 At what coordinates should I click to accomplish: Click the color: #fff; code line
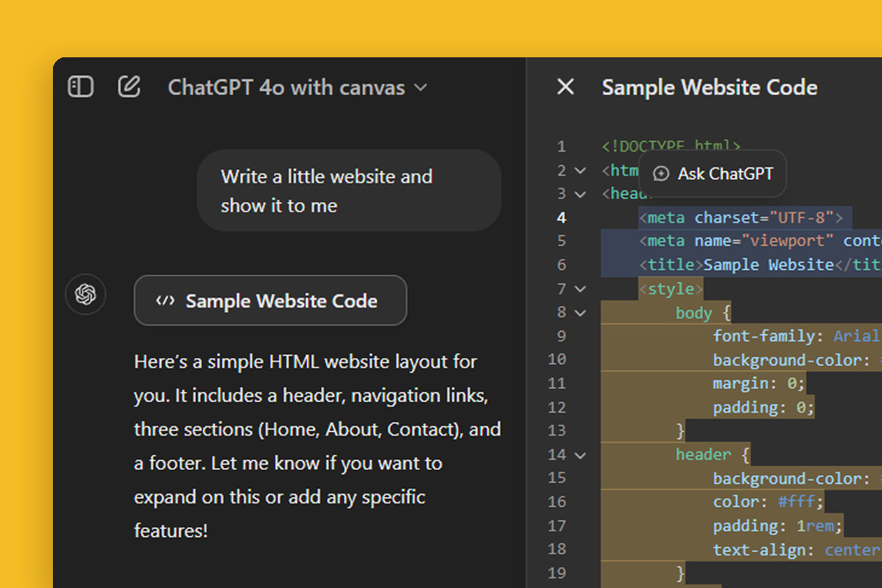pos(768,502)
